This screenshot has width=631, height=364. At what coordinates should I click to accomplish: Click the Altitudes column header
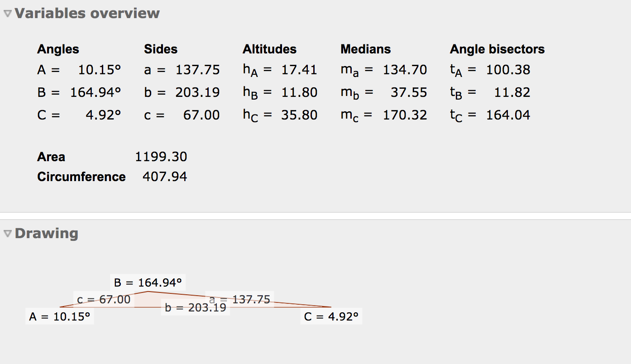coord(269,49)
